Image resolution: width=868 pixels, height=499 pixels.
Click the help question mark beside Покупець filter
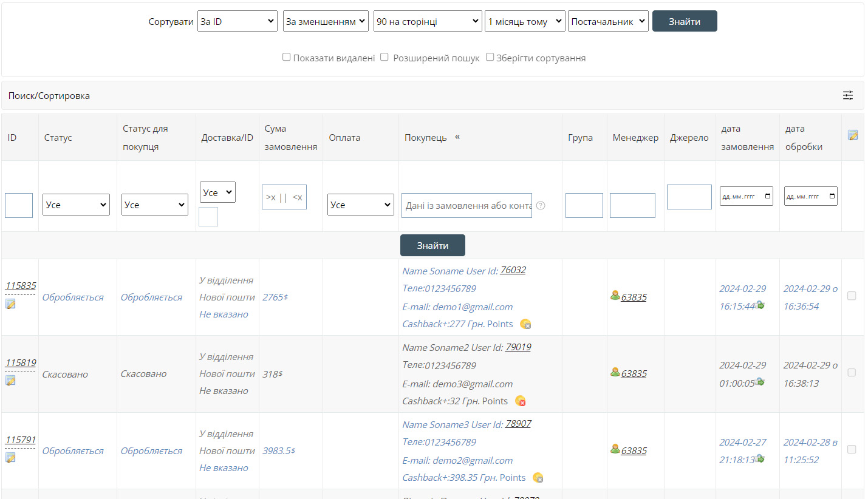pos(541,205)
